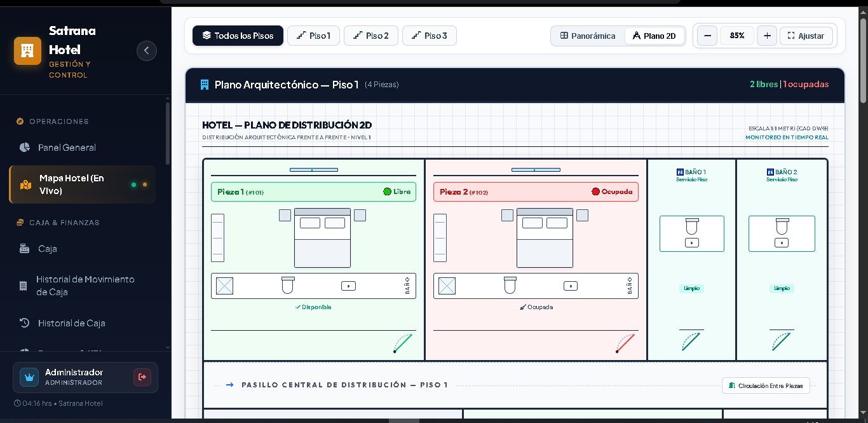Click the Ocupada broom status under Pieza 2

pos(536,307)
